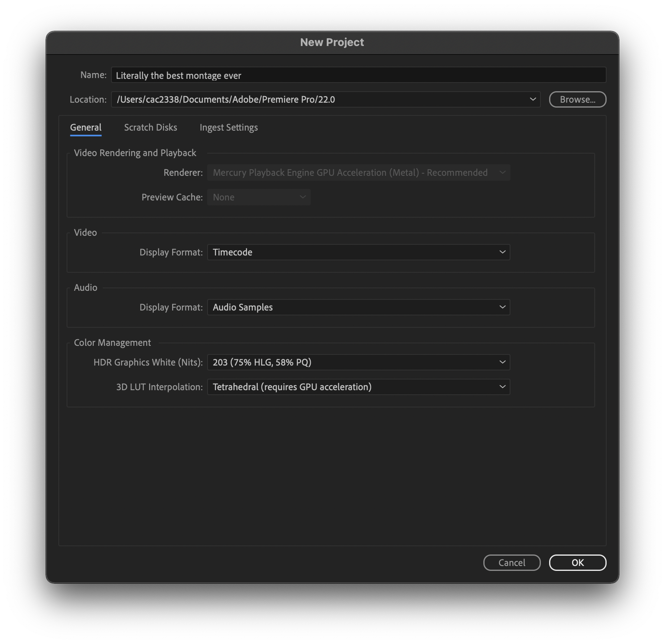Click the New Project title bar
The width and height of the screenshot is (665, 644).
[332, 42]
